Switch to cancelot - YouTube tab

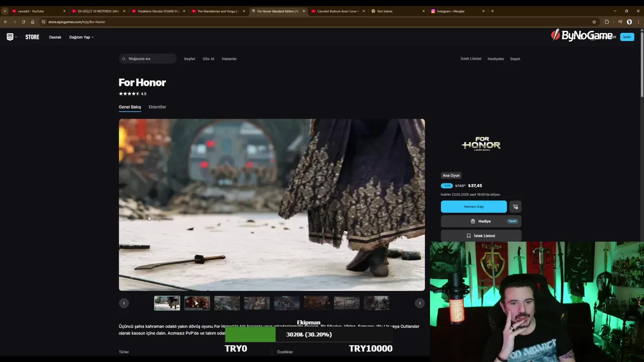pos(38,11)
